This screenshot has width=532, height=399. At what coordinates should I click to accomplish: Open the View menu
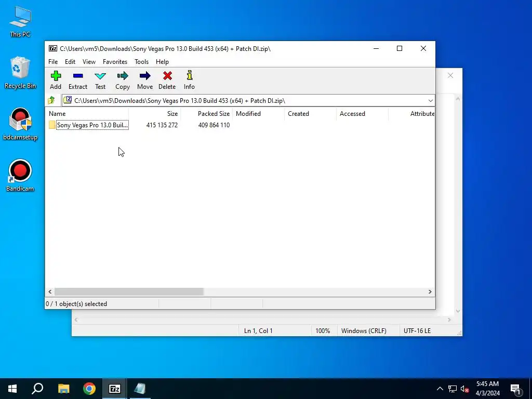tap(89, 62)
